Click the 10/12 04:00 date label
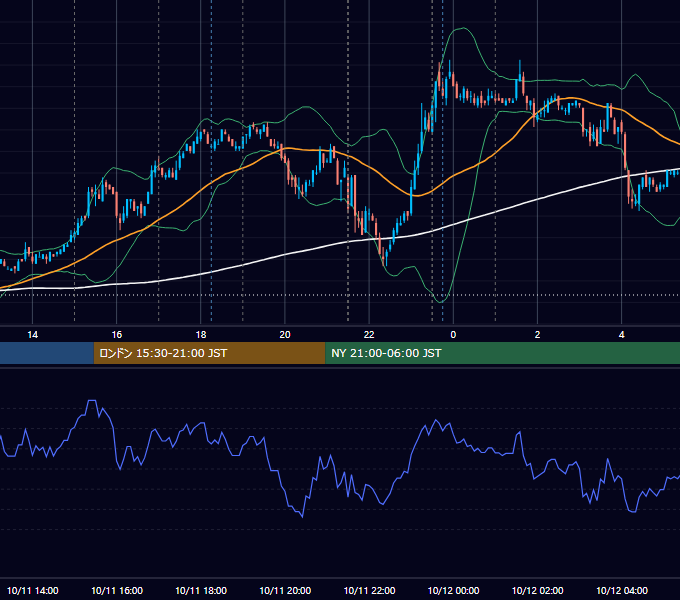The width and height of the screenshot is (680, 600). [621, 590]
